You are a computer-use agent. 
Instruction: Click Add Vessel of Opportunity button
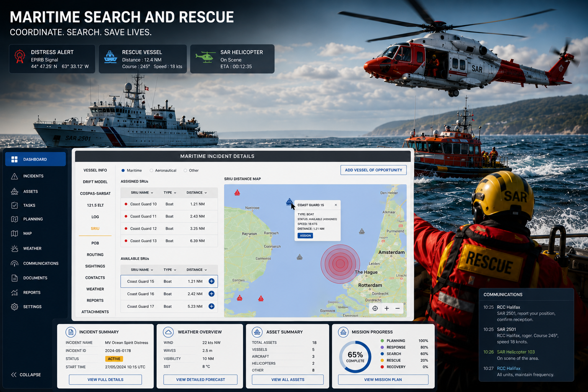(374, 170)
